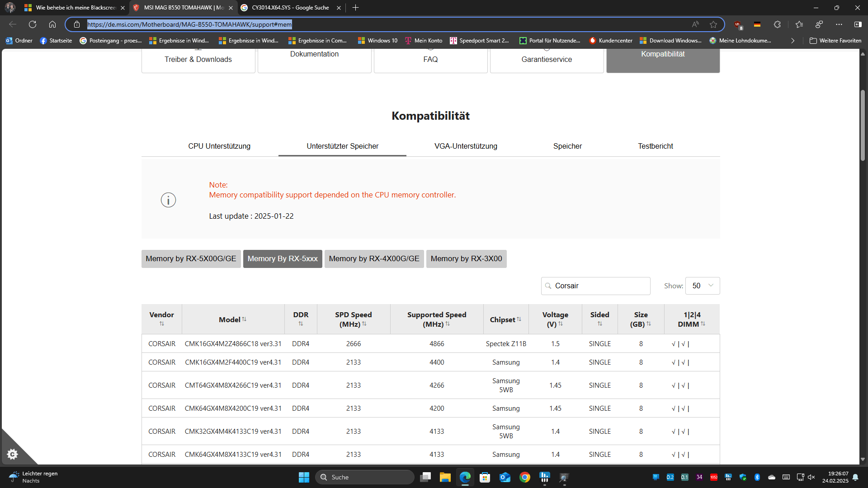Open Weitere Favoriten folder
This screenshot has height=488, width=868.
coord(835,41)
